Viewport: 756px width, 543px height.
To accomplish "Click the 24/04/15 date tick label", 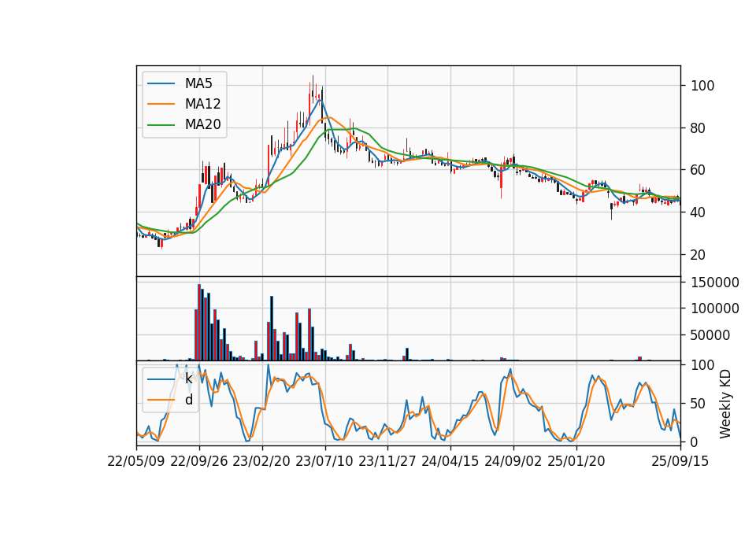I will click(x=450, y=461).
